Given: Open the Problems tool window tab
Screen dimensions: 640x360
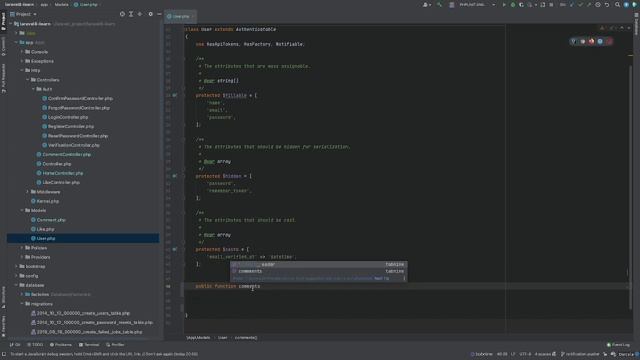Looking at the screenshot, I should click(60, 345).
